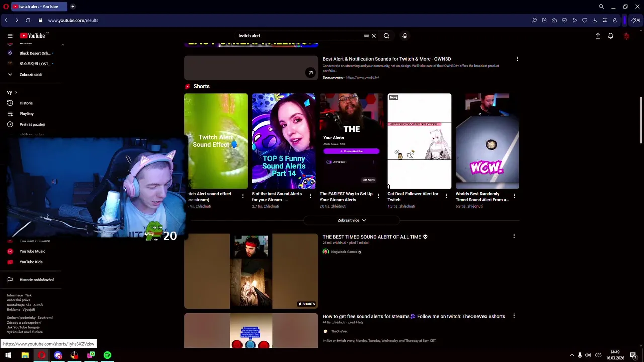Open options for free sound alerts video
Viewport: 644px width, 362px height.
(514, 316)
